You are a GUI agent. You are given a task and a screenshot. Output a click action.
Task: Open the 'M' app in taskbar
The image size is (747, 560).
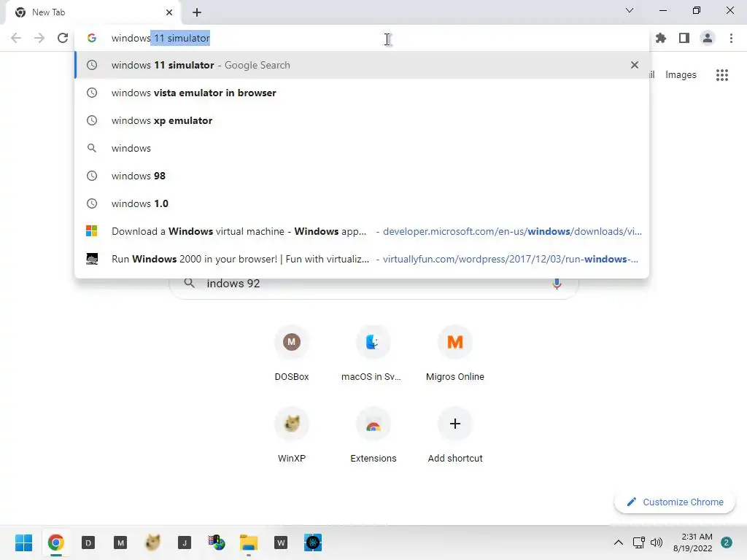tap(120, 542)
